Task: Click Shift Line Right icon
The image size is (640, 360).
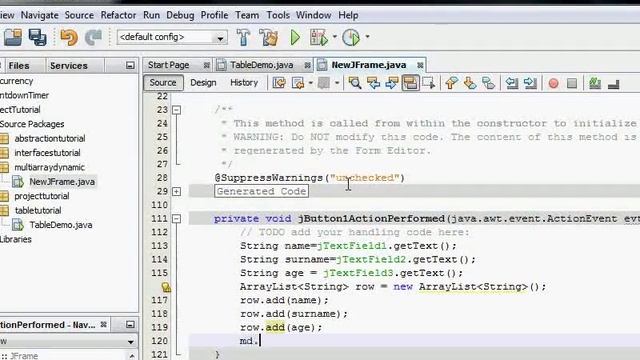Action: pos(530,83)
